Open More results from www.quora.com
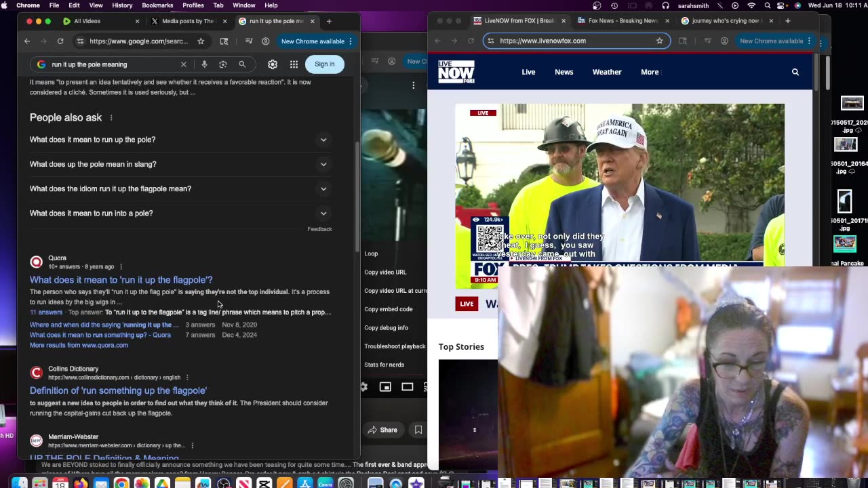 pyautogui.click(x=79, y=345)
